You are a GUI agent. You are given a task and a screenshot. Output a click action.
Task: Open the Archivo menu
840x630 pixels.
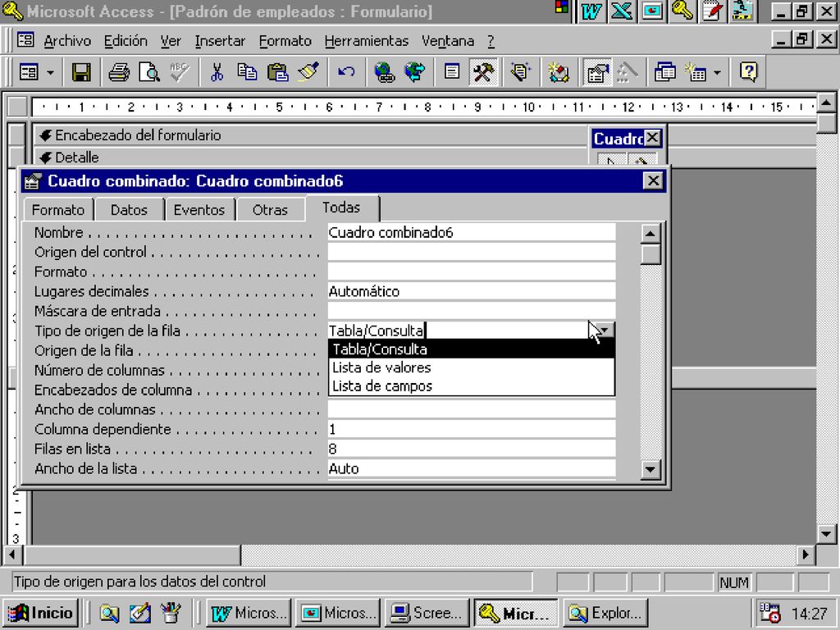coord(67,41)
